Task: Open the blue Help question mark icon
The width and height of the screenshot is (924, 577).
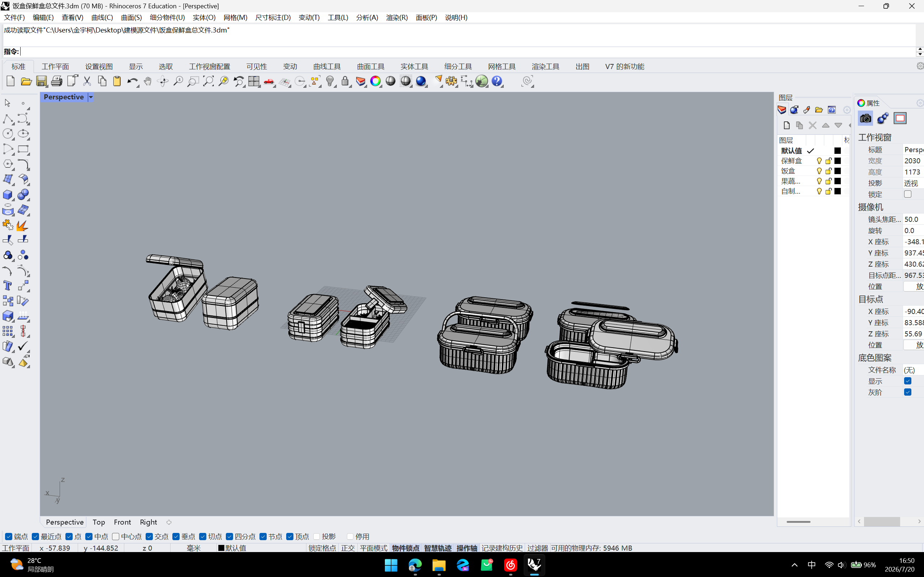Action: coord(497,81)
